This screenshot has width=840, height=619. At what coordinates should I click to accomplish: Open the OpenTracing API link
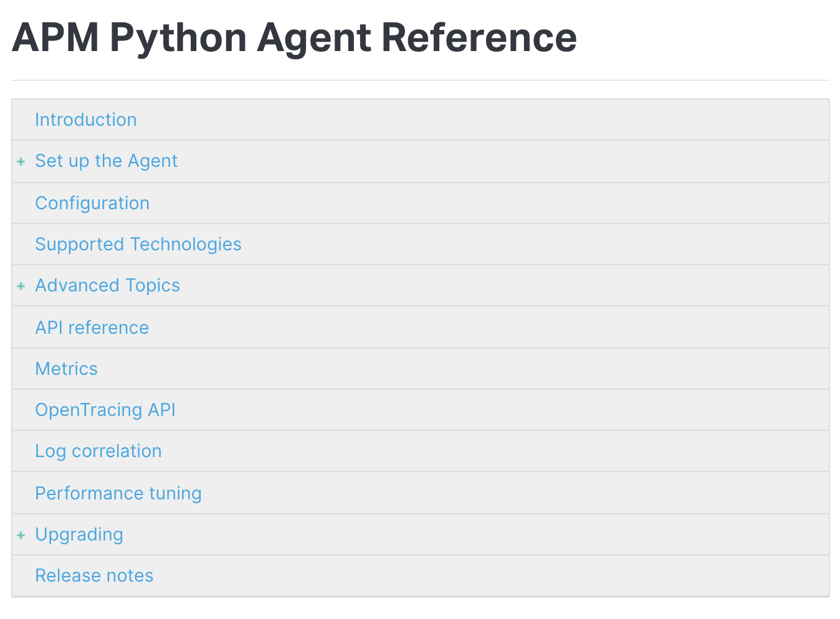coord(105,410)
